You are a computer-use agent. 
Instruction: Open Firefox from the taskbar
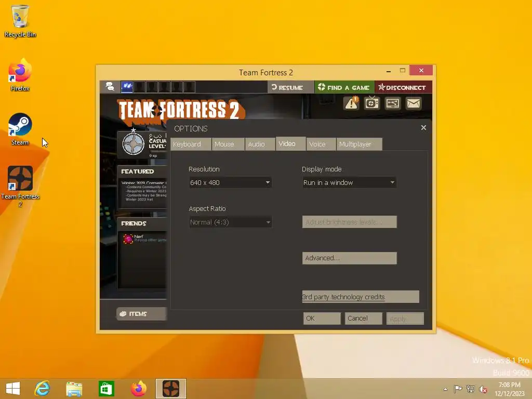(138, 389)
